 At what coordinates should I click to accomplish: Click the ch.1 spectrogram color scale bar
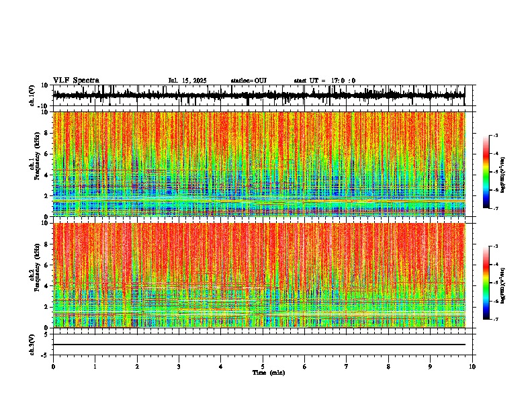(x=486, y=172)
